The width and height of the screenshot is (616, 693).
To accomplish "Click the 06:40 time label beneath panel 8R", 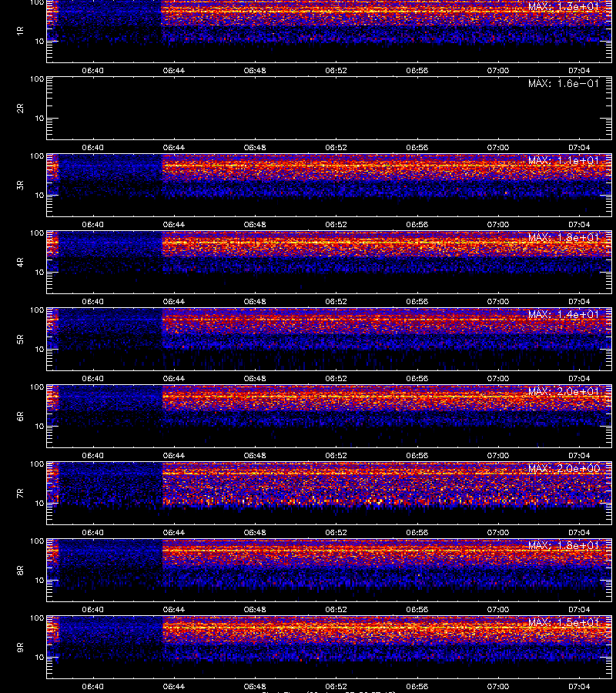I will coord(93,610).
